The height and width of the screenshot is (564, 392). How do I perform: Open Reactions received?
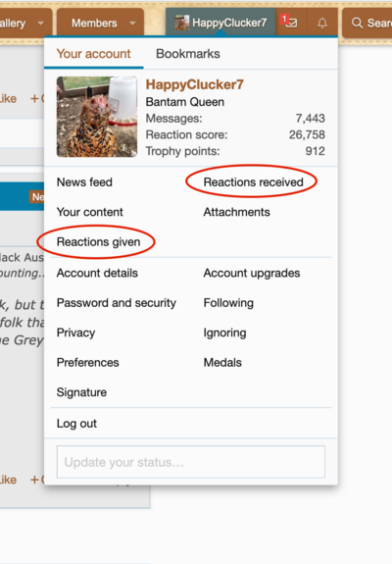coord(253,182)
